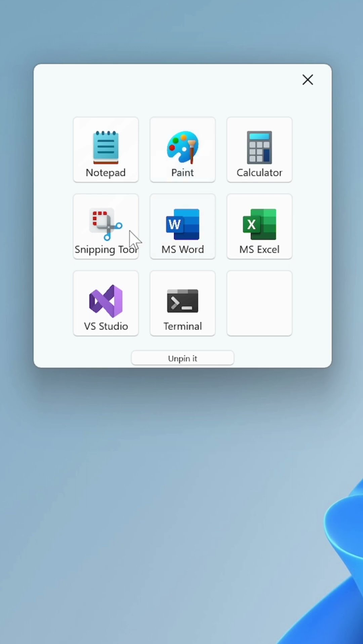The width and height of the screenshot is (363, 644).
Task: Open the Notepad app tile
Action: tap(106, 150)
